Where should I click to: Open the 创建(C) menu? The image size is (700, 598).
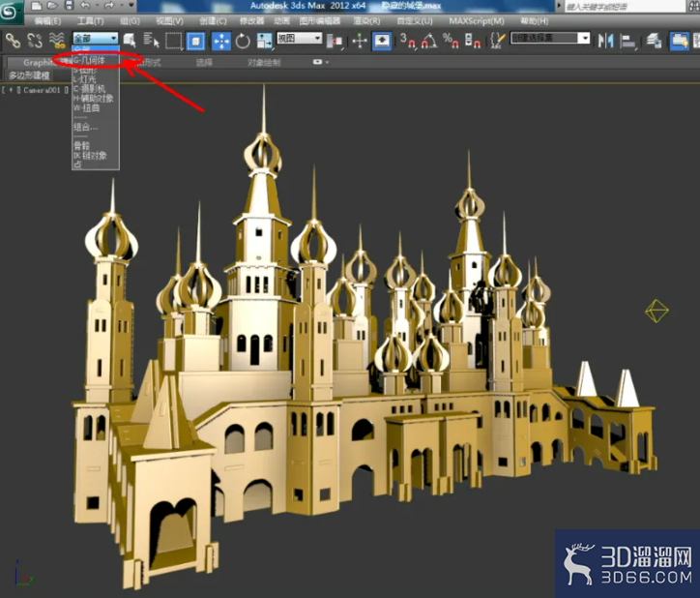coord(213,21)
